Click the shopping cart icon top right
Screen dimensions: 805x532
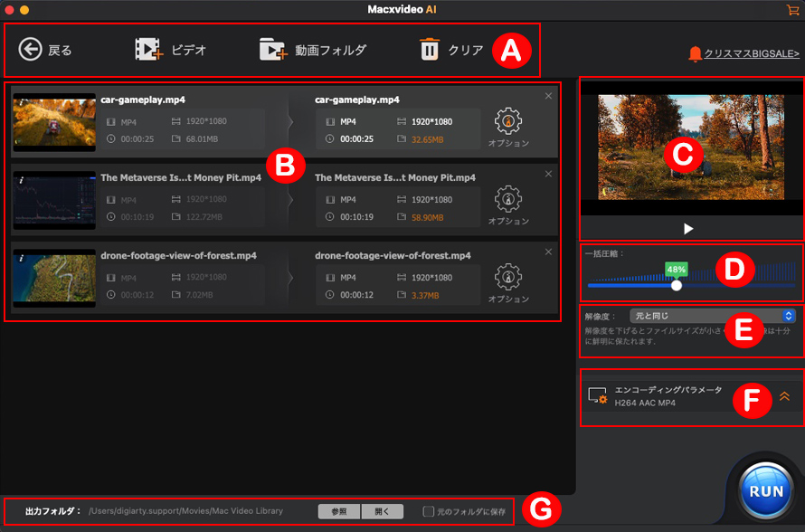pyautogui.click(x=793, y=12)
